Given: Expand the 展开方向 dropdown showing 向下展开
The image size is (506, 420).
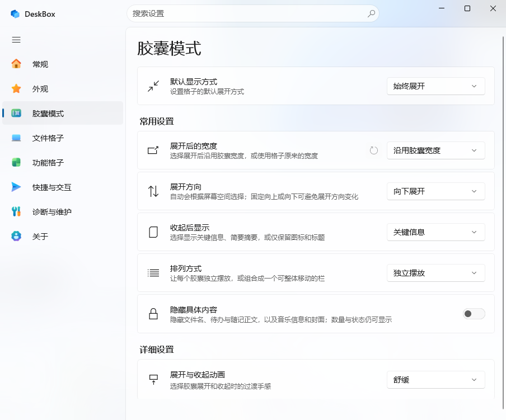Looking at the screenshot, I should click(435, 191).
